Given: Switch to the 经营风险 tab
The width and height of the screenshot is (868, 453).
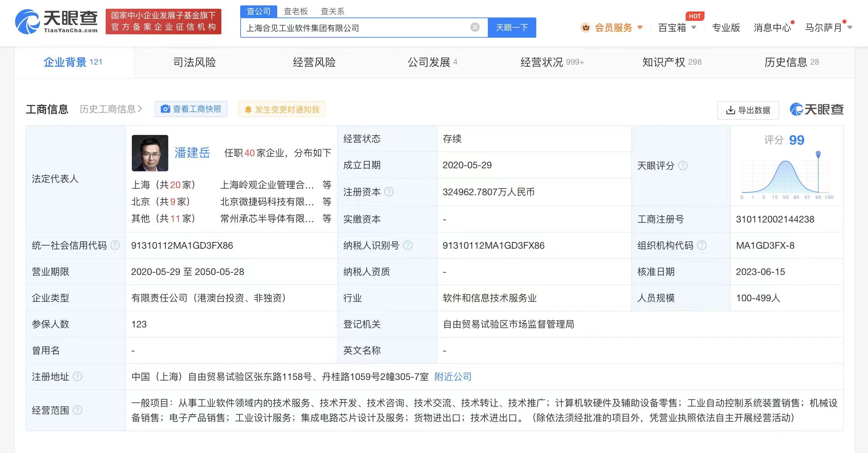Looking at the screenshot, I should click(314, 62).
